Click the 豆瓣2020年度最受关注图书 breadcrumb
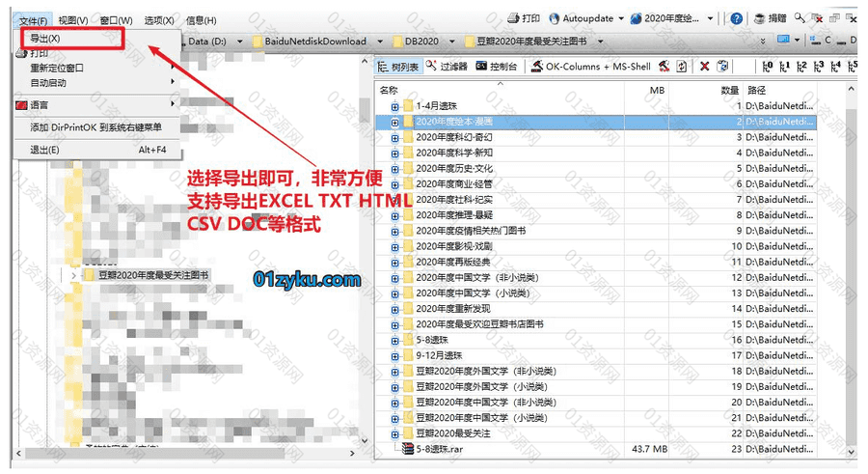This screenshot has width=868, height=474. pos(526,41)
